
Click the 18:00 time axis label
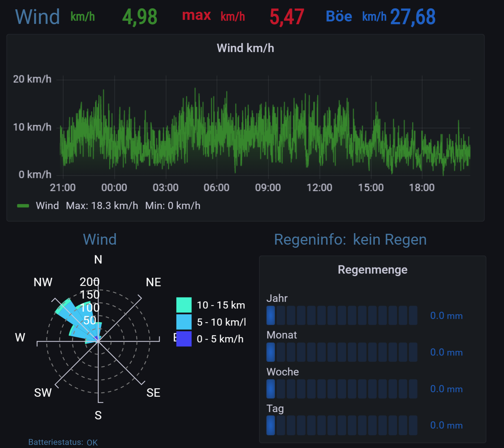coord(422,188)
